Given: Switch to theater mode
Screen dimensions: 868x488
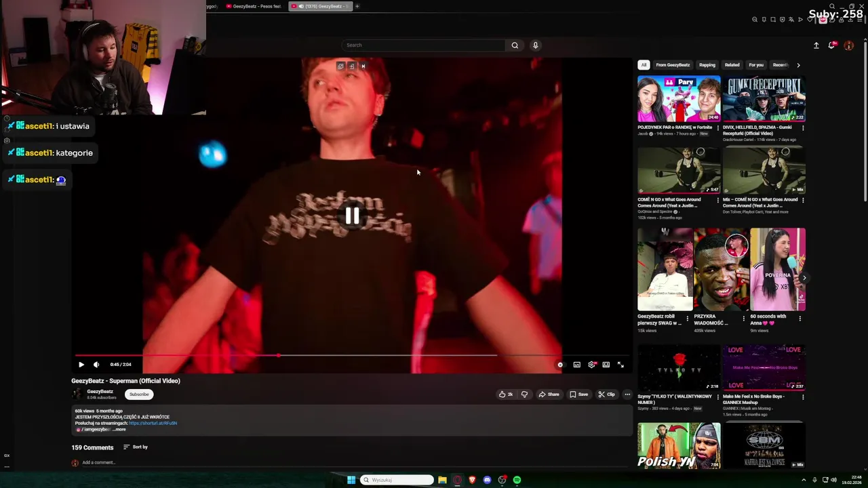Looking at the screenshot, I should coord(606,365).
